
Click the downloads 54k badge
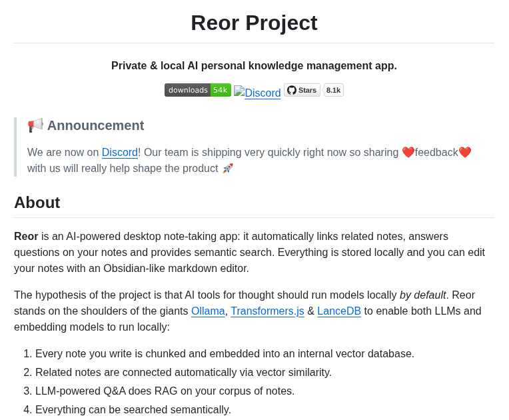pyautogui.click(x=198, y=90)
